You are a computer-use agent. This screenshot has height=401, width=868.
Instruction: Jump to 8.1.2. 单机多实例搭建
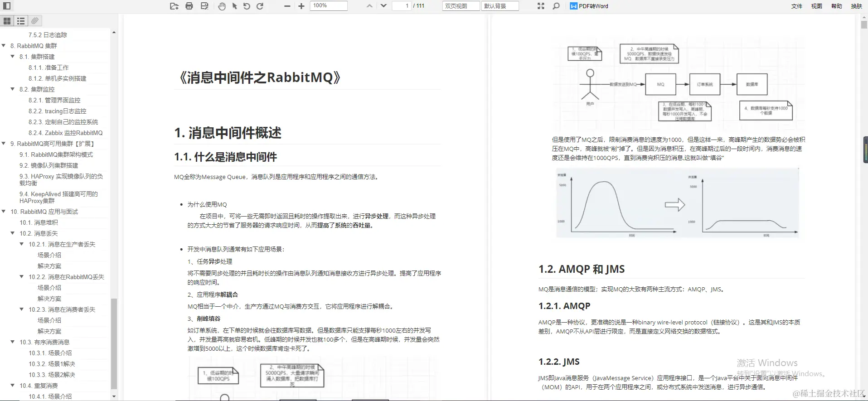pos(57,78)
